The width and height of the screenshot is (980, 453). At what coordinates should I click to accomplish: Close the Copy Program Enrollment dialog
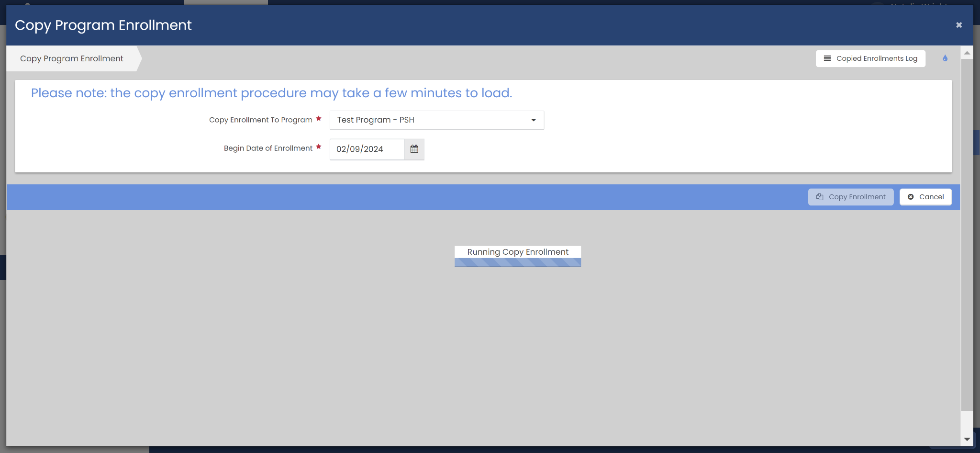pos(958,25)
